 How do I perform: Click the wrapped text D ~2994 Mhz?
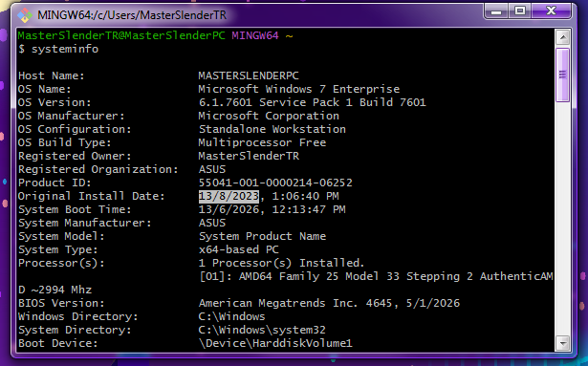[x=54, y=290]
